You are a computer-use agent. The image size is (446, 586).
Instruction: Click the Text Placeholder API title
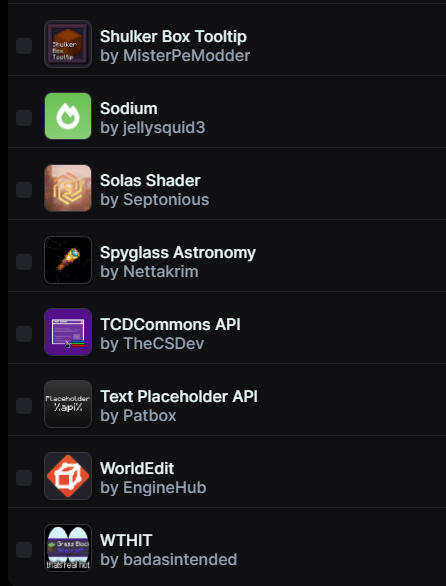coord(179,397)
